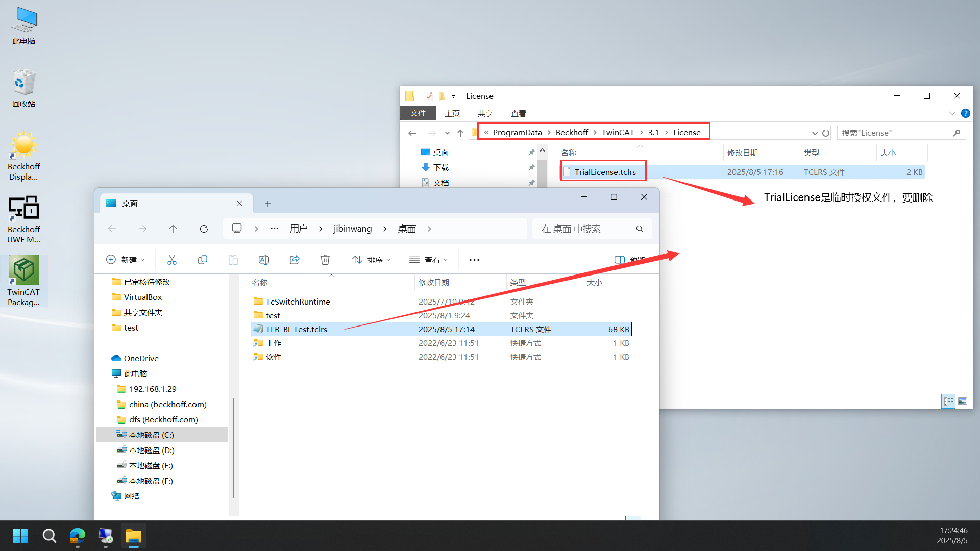
Task: Switch License window to details view
Action: pyautogui.click(x=948, y=402)
